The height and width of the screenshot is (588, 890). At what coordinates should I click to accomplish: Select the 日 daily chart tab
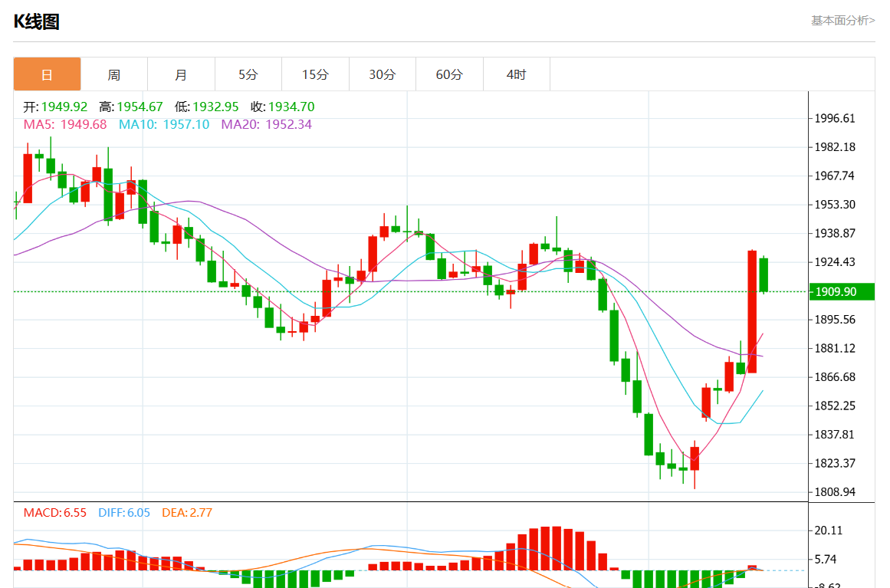pos(47,74)
